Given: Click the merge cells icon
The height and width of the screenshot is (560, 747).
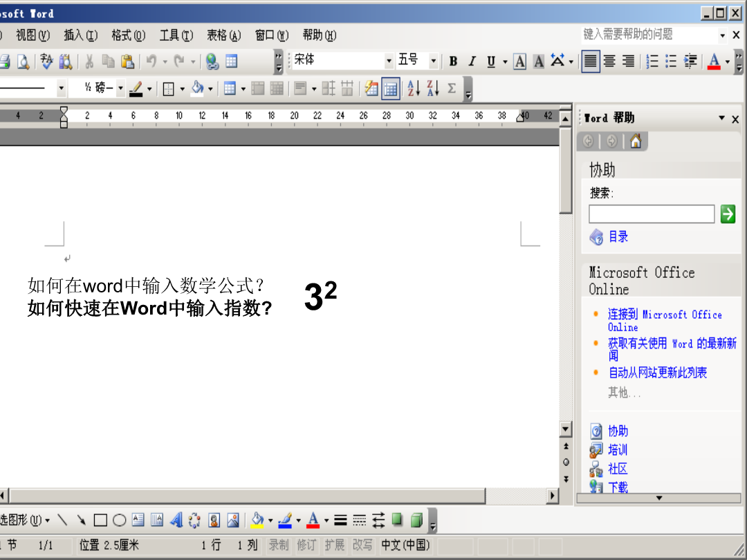Looking at the screenshot, I should (258, 88).
